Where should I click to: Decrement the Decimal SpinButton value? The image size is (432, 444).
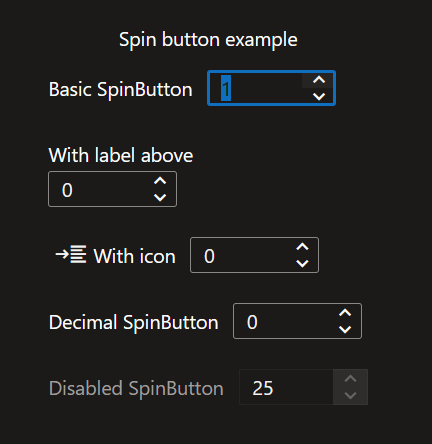point(345,329)
